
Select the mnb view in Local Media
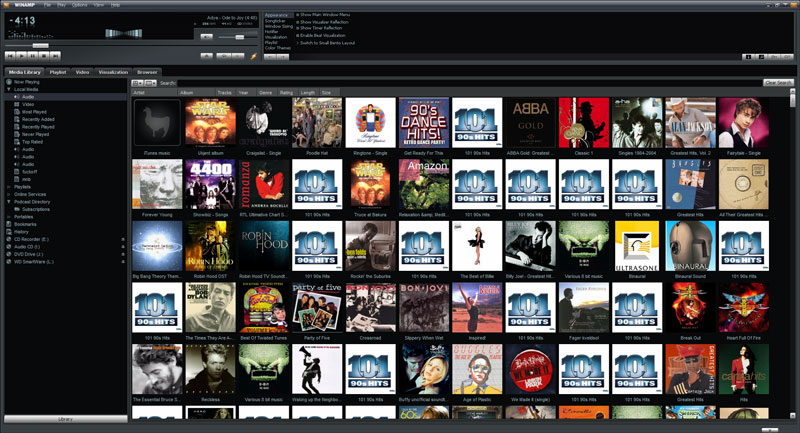coord(26,179)
